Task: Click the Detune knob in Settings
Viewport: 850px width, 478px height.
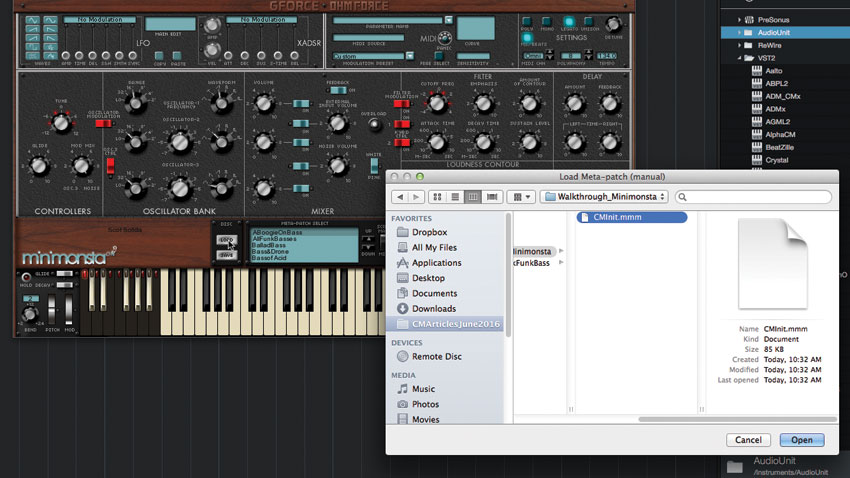Action: [613, 24]
